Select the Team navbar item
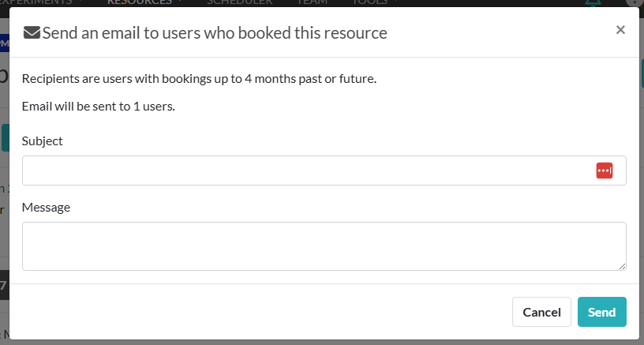Screen dimensions: 644x345 [312, 2]
